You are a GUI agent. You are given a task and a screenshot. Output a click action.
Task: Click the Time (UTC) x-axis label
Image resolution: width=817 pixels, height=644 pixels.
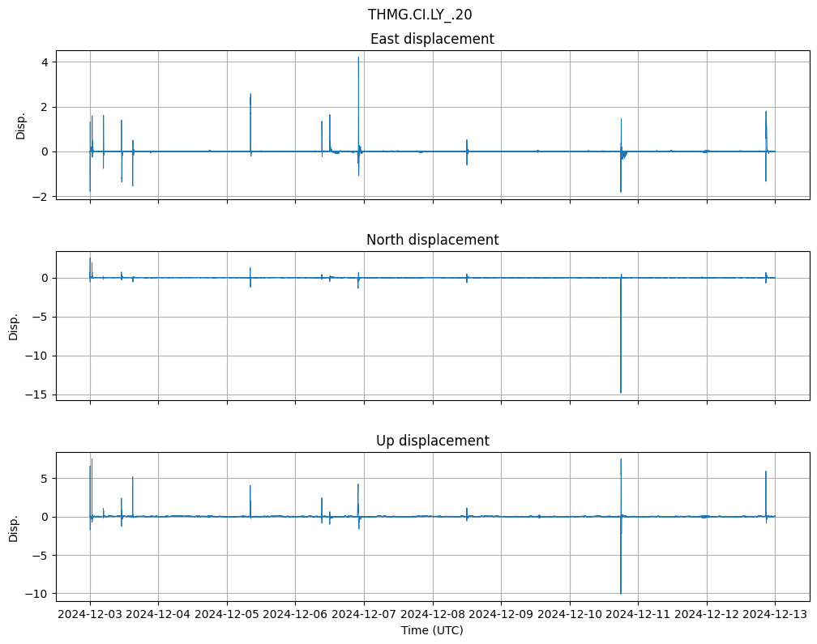click(x=432, y=629)
